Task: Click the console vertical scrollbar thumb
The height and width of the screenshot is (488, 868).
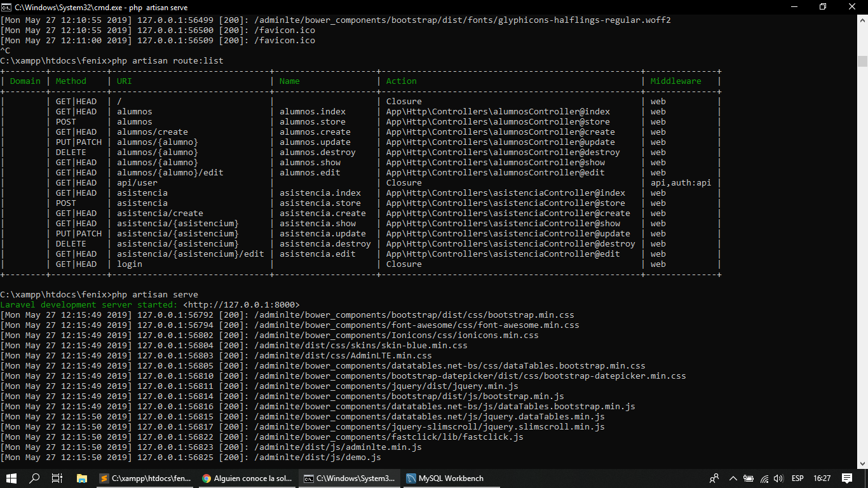Action: click(x=862, y=61)
